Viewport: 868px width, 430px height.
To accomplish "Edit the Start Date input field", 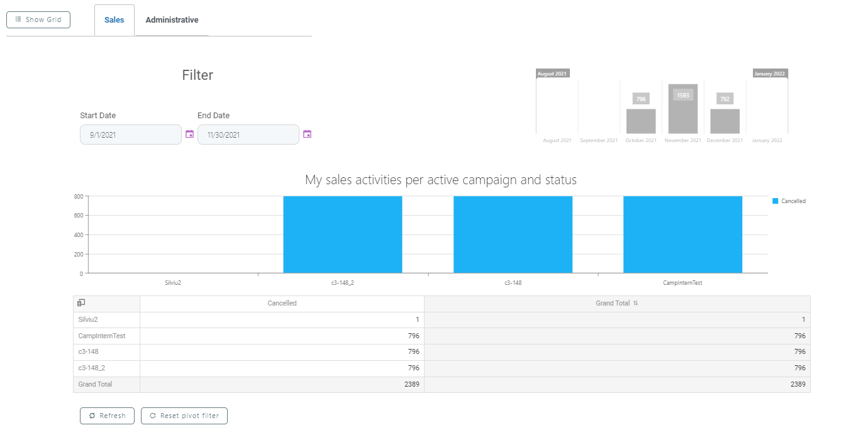I will 131,135.
